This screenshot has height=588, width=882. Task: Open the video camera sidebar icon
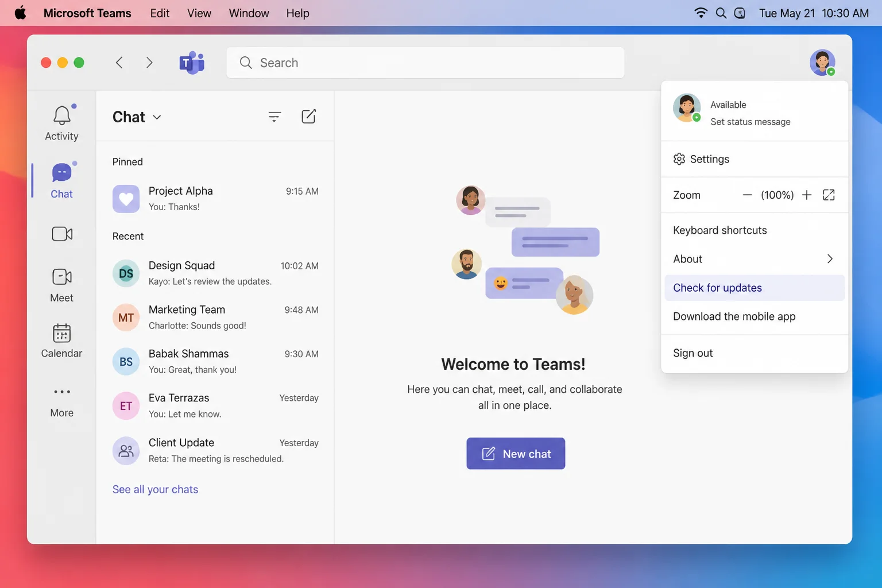[x=62, y=234]
